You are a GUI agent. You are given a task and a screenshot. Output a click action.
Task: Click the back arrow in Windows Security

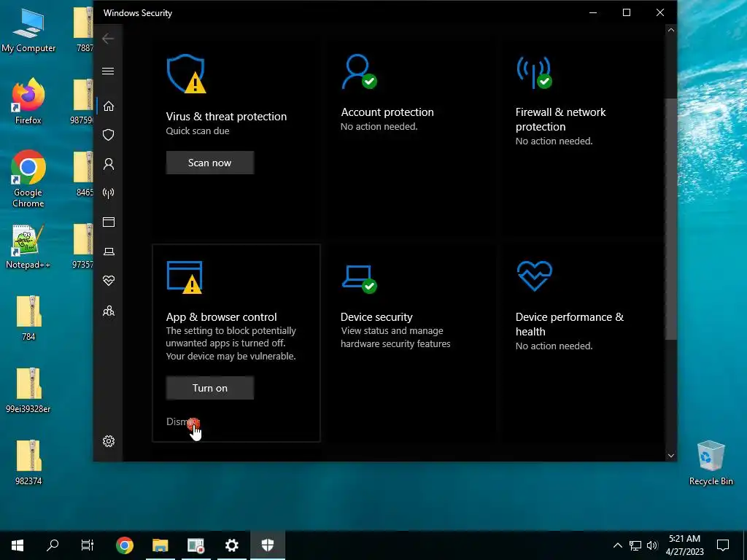[108, 39]
